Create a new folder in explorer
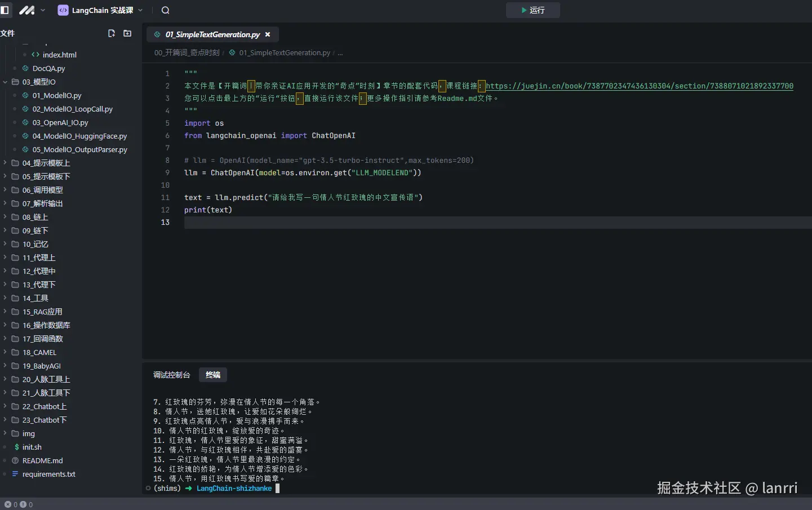The width and height of the screenshot is (812, 510). 127,33
